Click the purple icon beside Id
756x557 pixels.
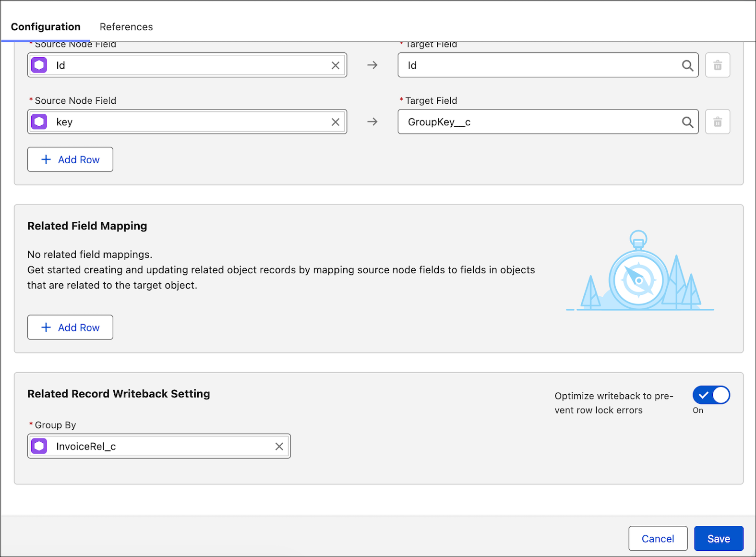click(x=39, y=65)
